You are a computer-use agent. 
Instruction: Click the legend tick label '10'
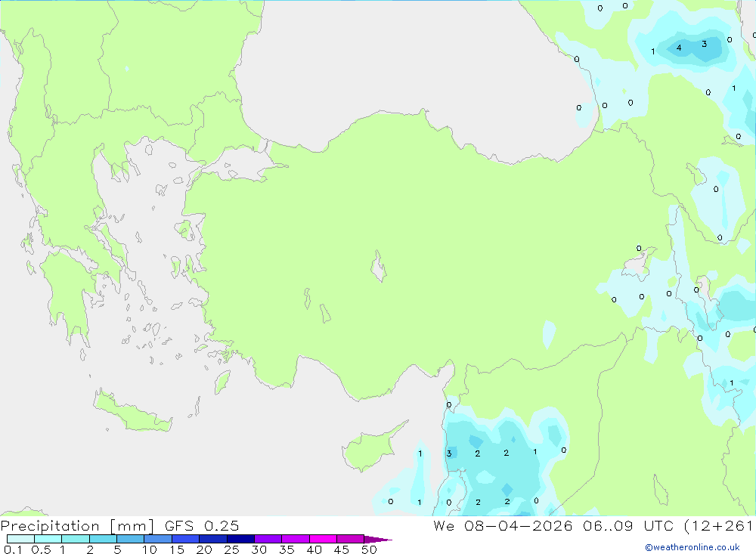click(150, 549)
